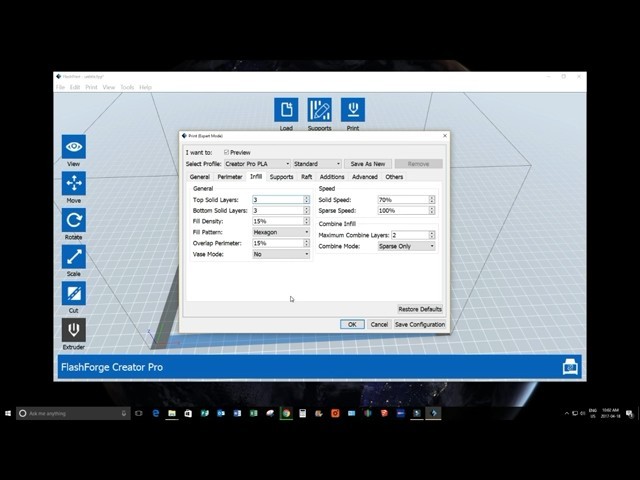The height and width of the screenshot is (480, 640).
Task: Click the Restore Defaults button
Action: [x=420, y=309]
